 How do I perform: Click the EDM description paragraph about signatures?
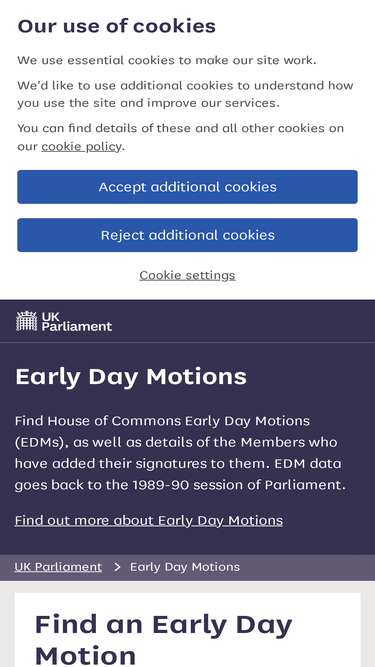tap(180, 453)
